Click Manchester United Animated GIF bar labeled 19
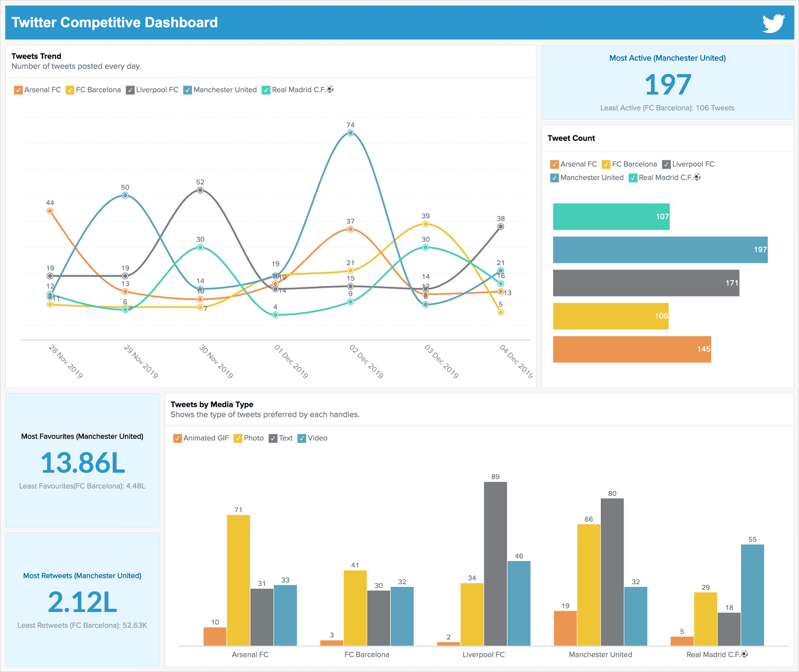This screenshot has width=799, height=672. pos(565,629)
